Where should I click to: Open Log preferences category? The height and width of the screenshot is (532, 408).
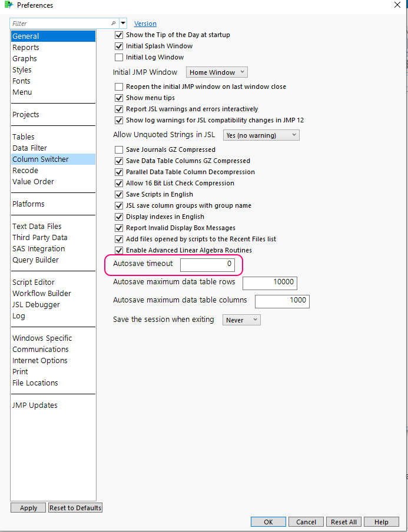pyautogui.click(x=54, y=316)
